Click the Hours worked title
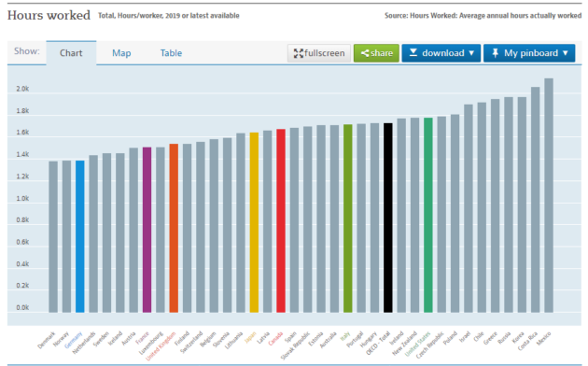 (49, 15)
